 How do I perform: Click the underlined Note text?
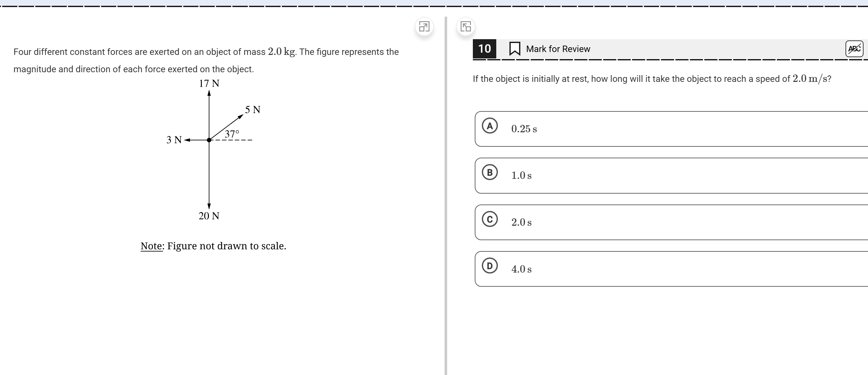pyautogui.click(x=151, y=246)
